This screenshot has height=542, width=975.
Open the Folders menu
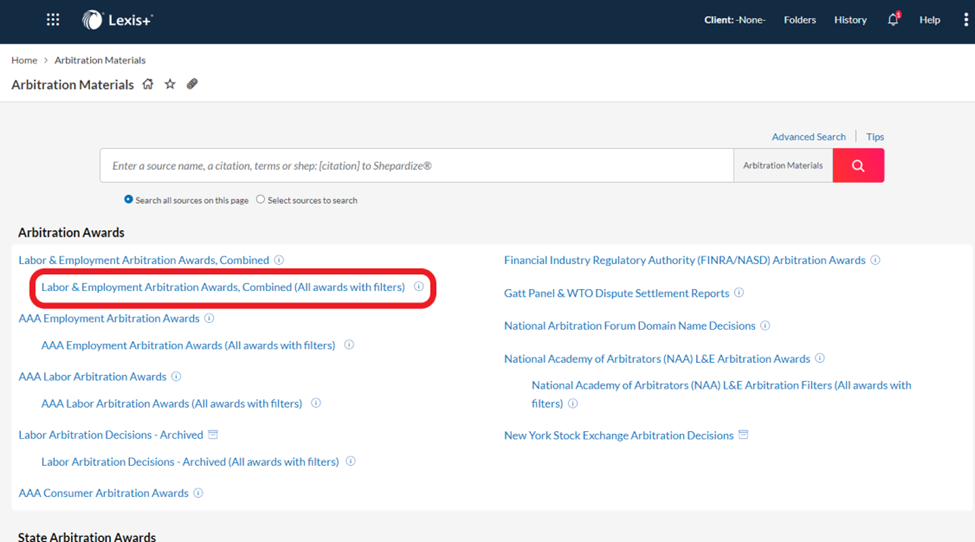800,20
